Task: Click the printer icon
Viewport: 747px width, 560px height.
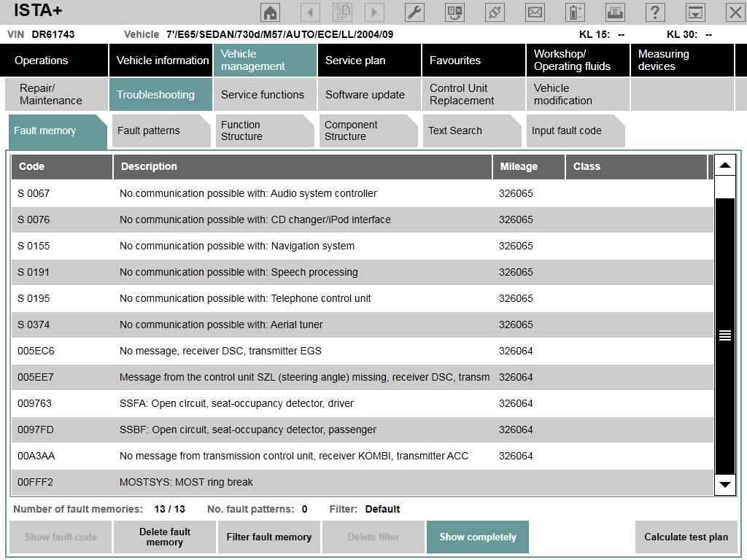Action: (x=615, y=12)
